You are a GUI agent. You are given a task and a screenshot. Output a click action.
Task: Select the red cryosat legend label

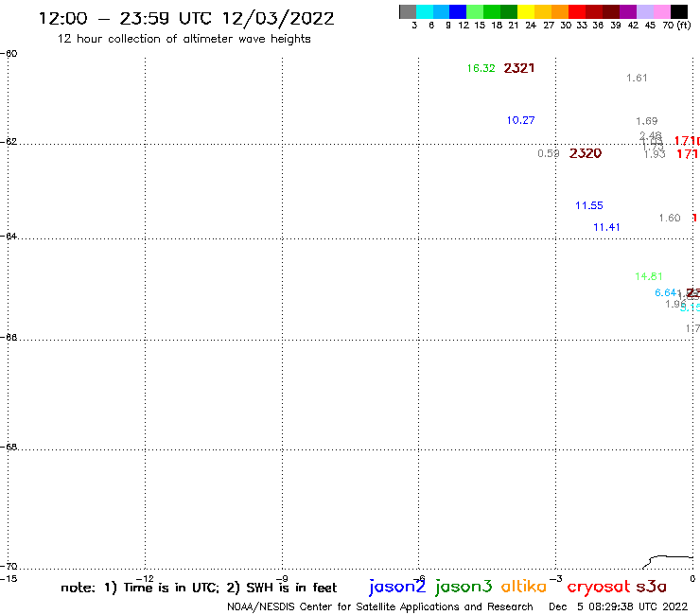point(598,588)
